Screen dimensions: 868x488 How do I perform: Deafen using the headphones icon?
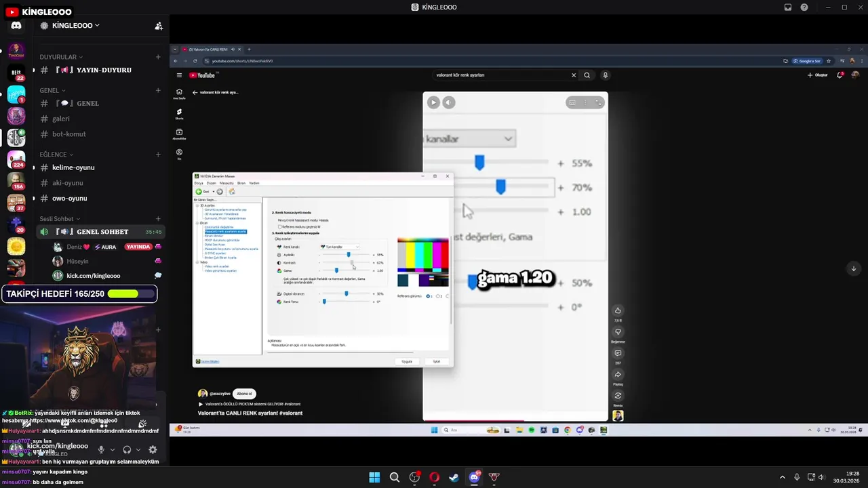[x=127, y=449]
